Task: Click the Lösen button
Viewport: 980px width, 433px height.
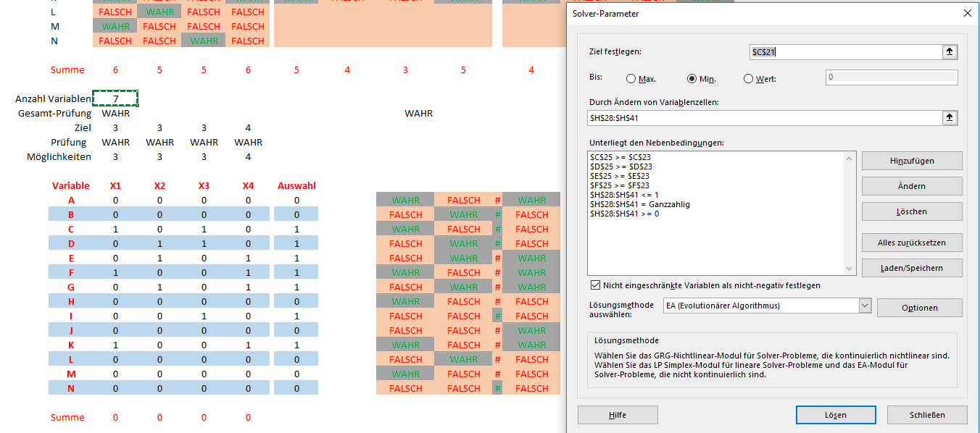Action: (835, 415)
